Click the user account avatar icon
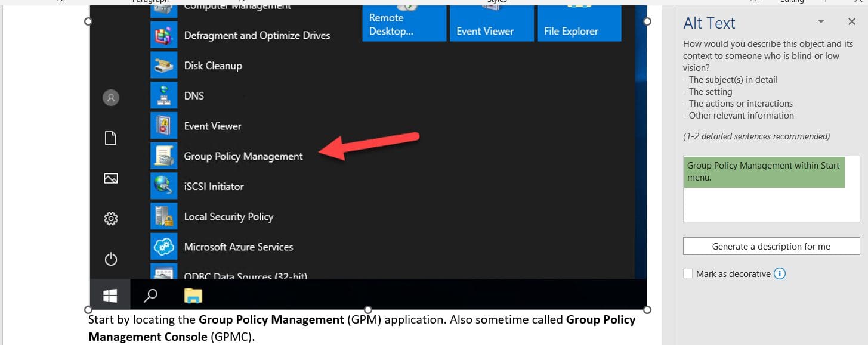This screenshot has width=868, height=345. [111, 98]
